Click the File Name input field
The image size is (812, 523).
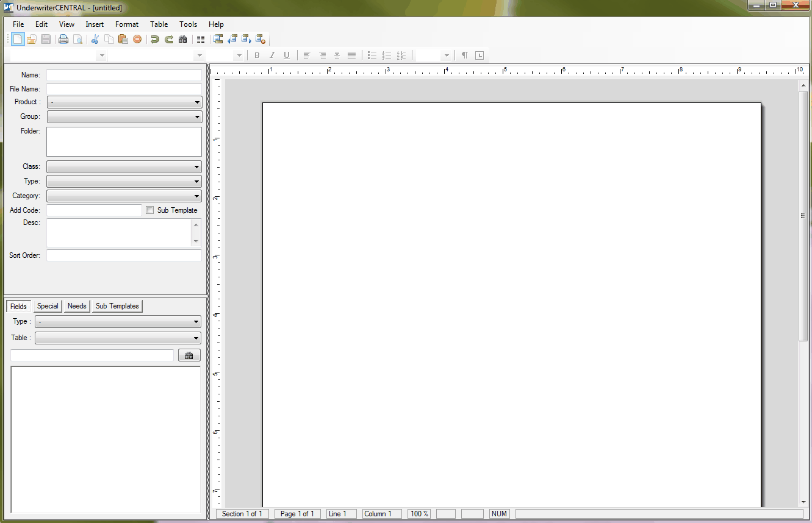click(124, 89)
